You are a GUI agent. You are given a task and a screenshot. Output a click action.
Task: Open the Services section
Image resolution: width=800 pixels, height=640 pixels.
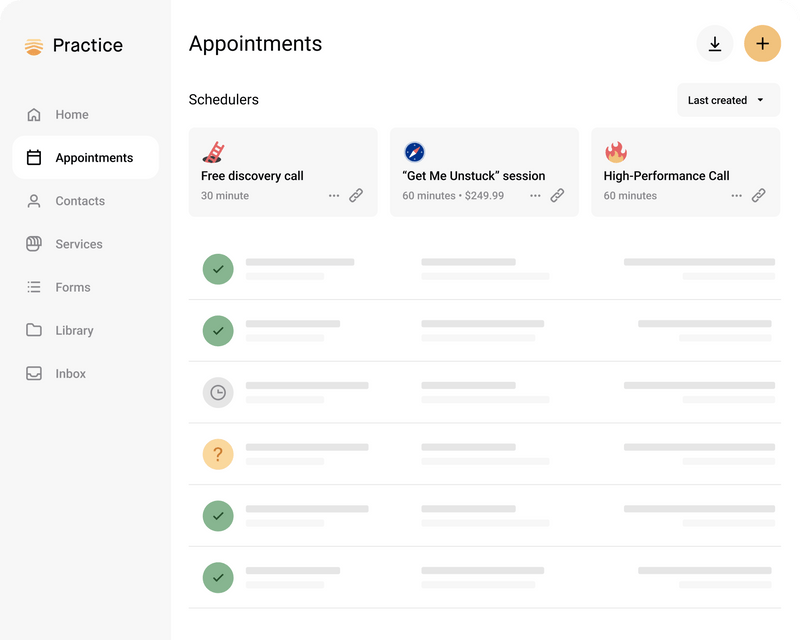79,244
